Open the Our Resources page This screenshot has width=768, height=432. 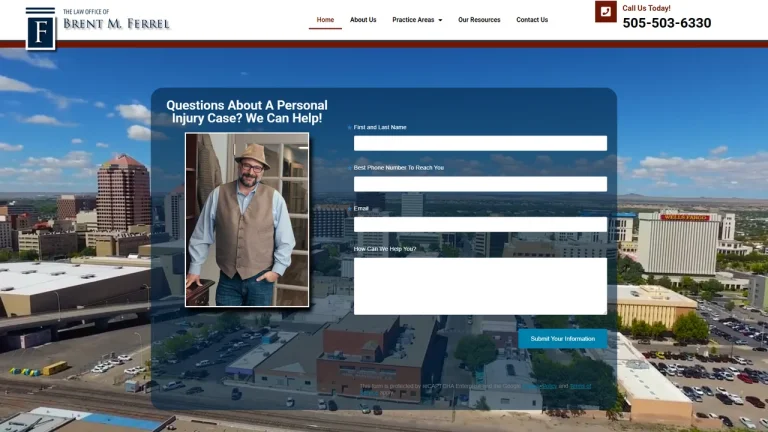479,20
